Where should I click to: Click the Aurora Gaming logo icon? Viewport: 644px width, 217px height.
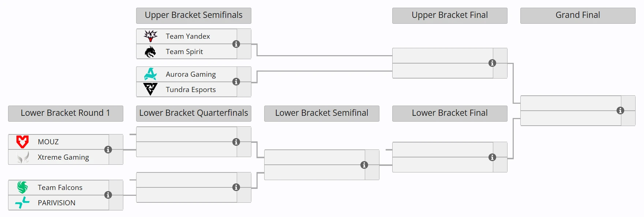click(x=150, y=74)
